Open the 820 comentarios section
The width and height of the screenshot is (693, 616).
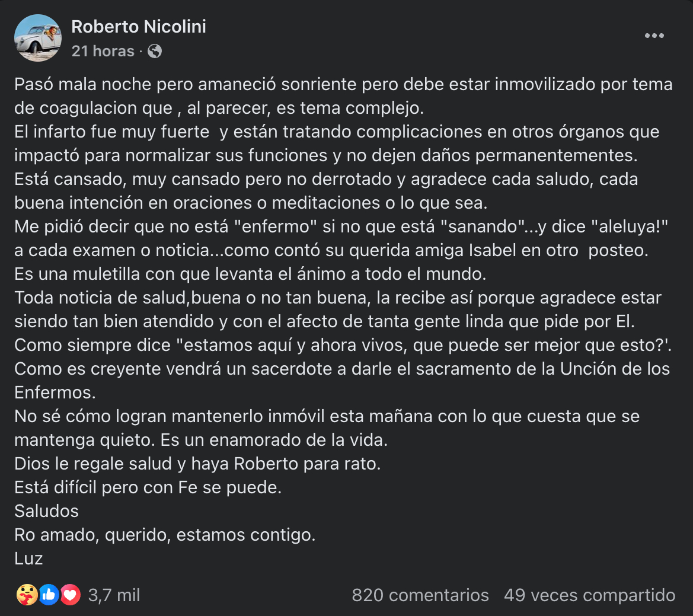(420, 595)
